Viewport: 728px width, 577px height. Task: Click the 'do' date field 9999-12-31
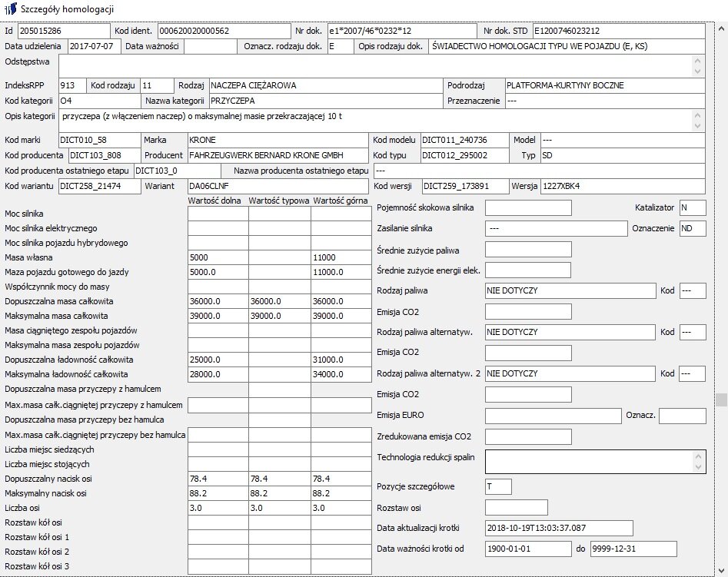(633, 549)
